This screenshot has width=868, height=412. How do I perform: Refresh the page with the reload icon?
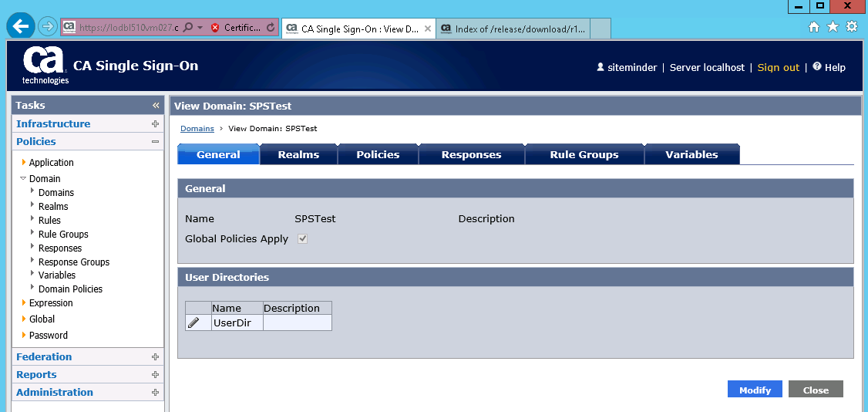tap(271, 27)
